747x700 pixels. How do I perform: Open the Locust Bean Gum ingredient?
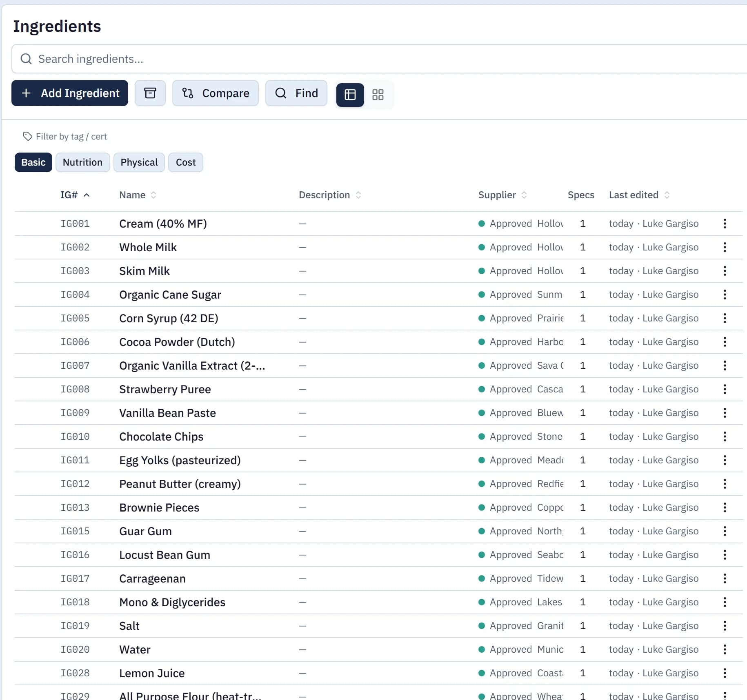point(165,555)
